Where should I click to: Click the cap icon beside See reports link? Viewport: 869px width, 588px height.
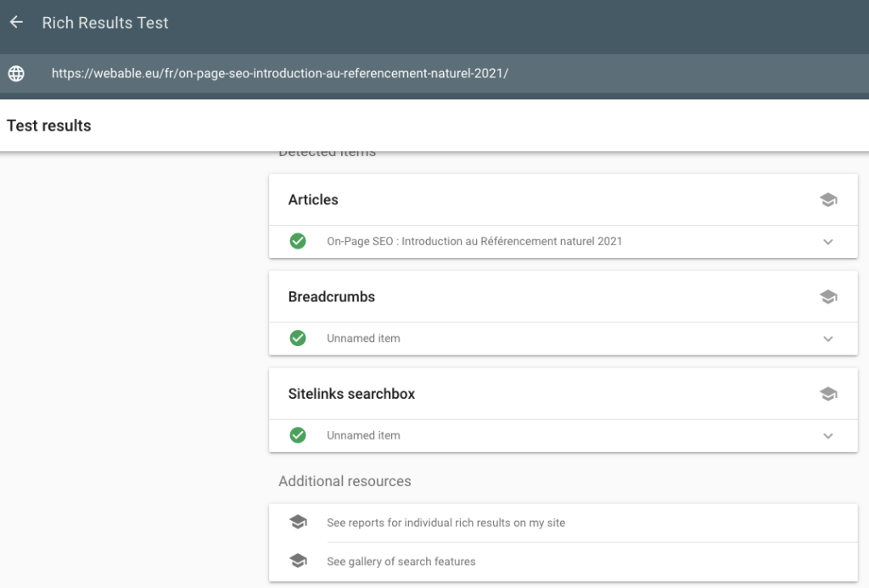[x=298, y=522]
